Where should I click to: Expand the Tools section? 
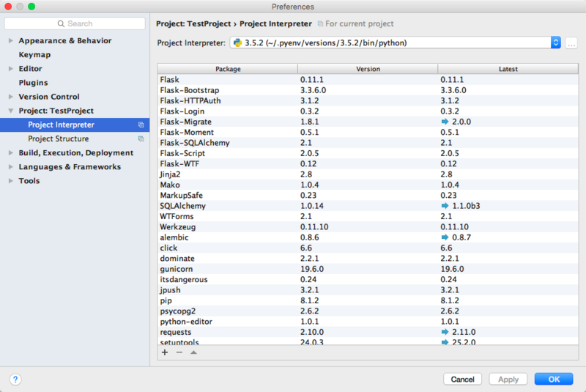[11, 180]
